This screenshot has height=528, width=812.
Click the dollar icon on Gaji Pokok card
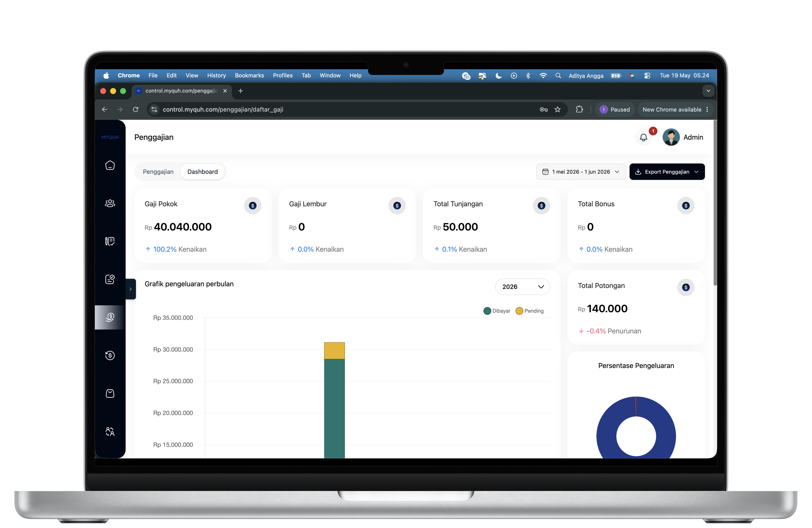[x=252, y=206]
